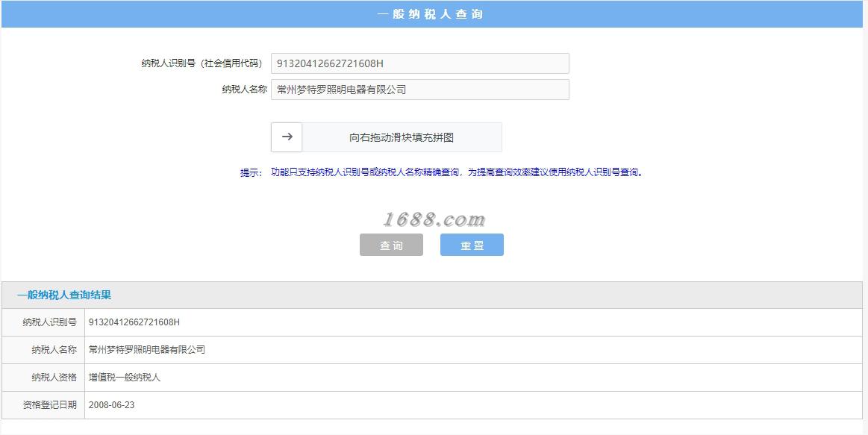Click the 查询 button

pyautogui.click(x=391, y=245)
